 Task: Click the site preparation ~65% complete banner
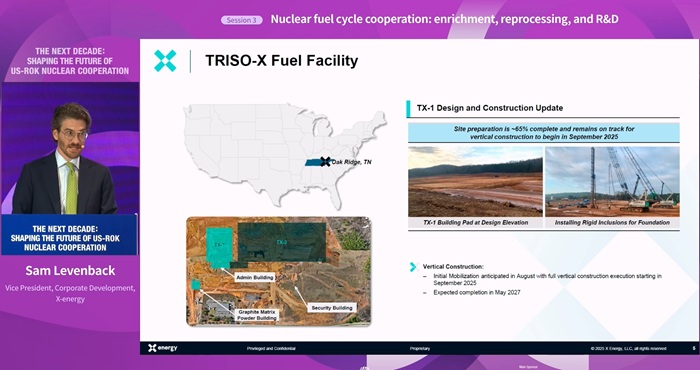coord(544,133)
